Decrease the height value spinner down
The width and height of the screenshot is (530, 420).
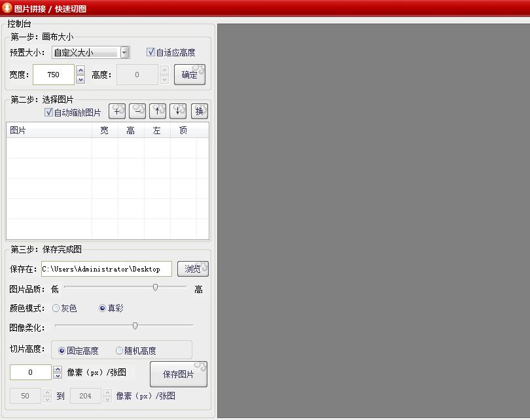point(164,79)
